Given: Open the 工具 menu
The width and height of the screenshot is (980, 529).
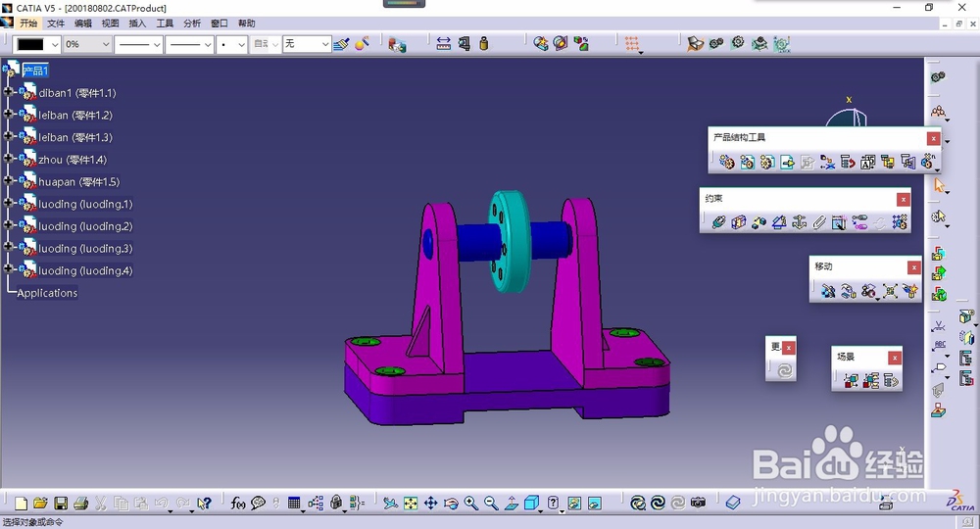Looking at the screenshot, I should [165, 24].
